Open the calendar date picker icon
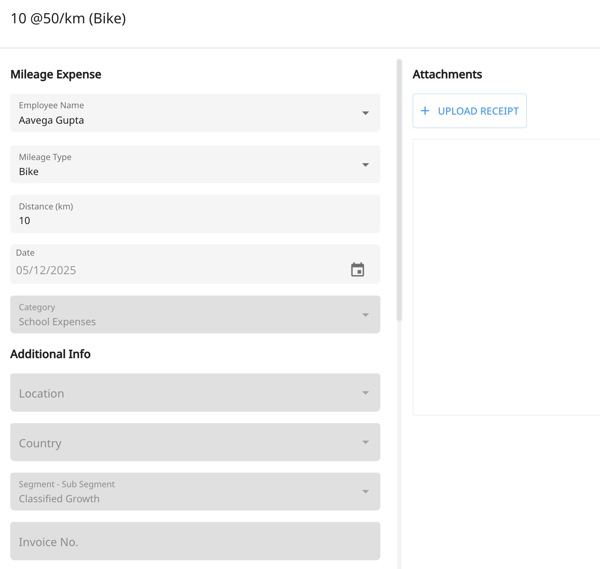Viewport: 600px width, 569px height. (x=357, y=270)
